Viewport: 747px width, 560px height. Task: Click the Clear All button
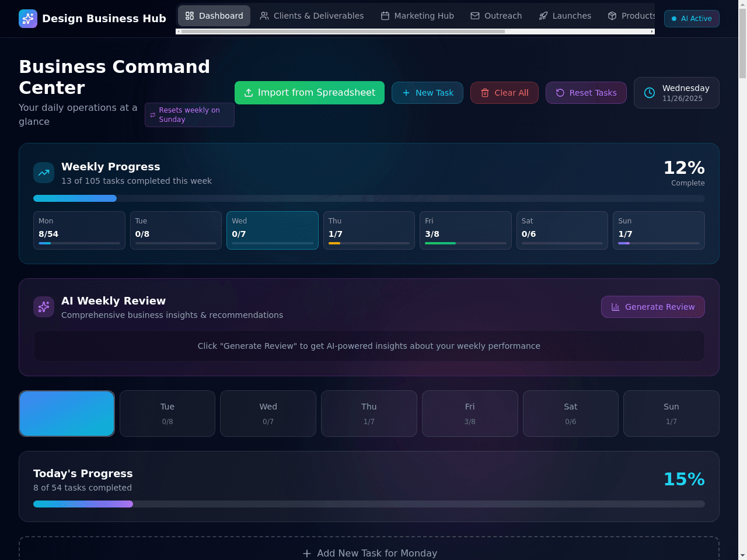504,93
